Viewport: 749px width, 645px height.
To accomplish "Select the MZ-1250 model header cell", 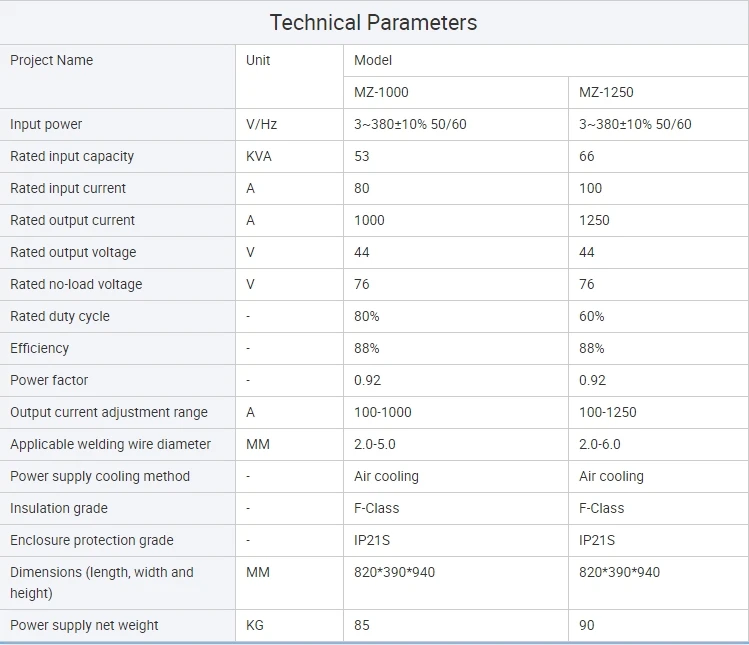I will point(606,92).
